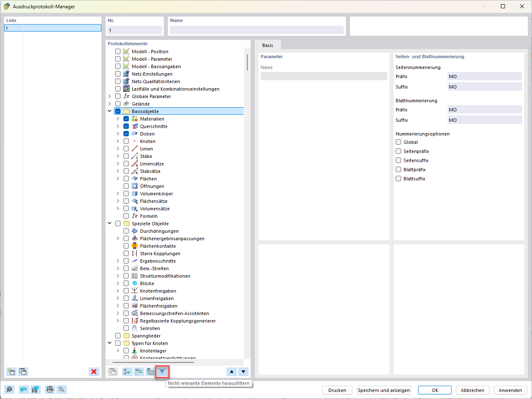Viewport: 532px width, 399px height.
Task: Click Speichern und anzeigen button
Action: point(384,390)
